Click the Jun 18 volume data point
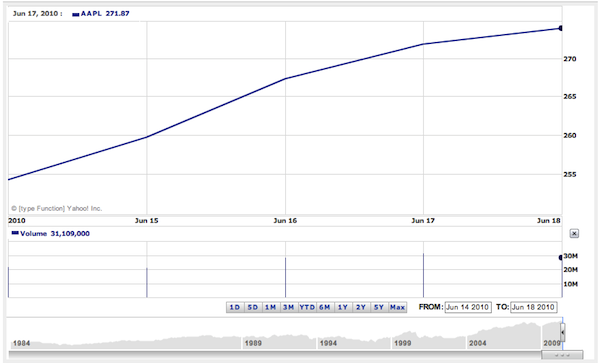This screenshot has width=600, height=363. [561, 257]
